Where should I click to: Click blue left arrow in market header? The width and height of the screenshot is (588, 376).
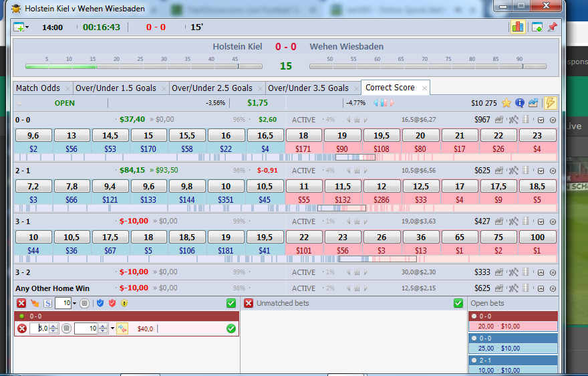coord(376,103)
